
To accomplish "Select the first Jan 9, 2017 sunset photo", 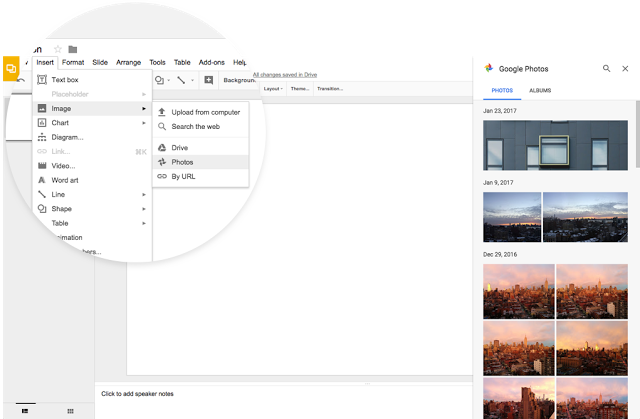I will (512, 217).
